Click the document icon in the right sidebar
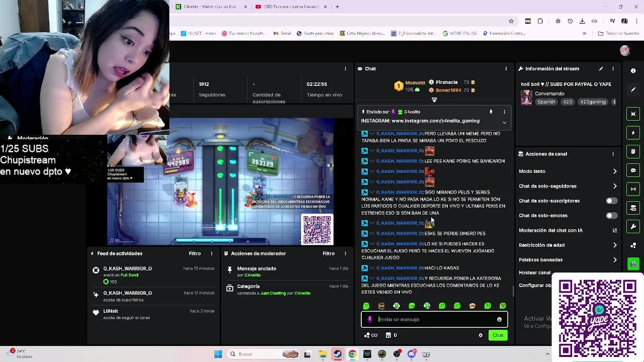 click(x=633, y=151)
